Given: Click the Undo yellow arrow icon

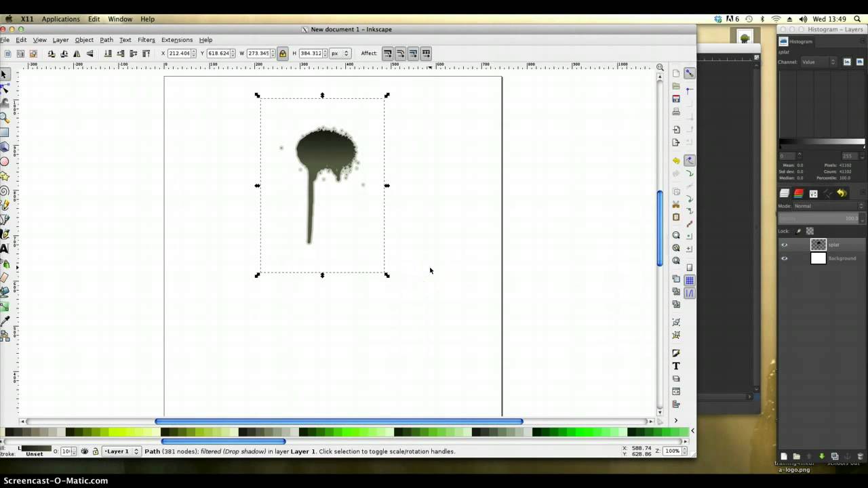Looking at the screenshot, I should click(676, 161).
